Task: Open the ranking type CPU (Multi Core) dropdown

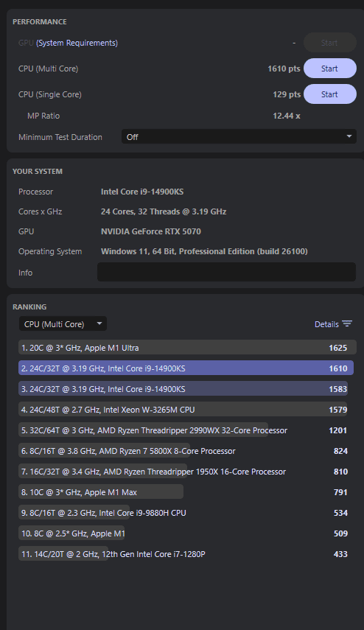Action: 63,323
